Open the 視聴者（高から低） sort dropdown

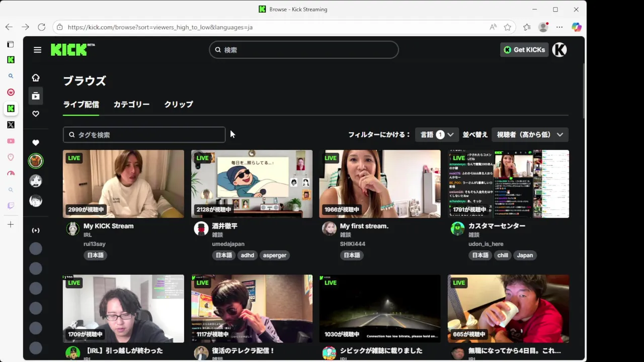tap(530, 135)
